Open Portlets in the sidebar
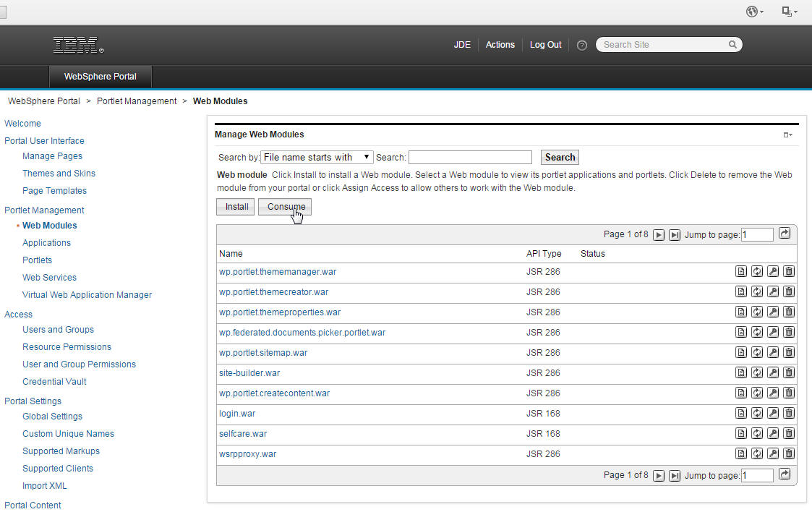 click(38, 260)
